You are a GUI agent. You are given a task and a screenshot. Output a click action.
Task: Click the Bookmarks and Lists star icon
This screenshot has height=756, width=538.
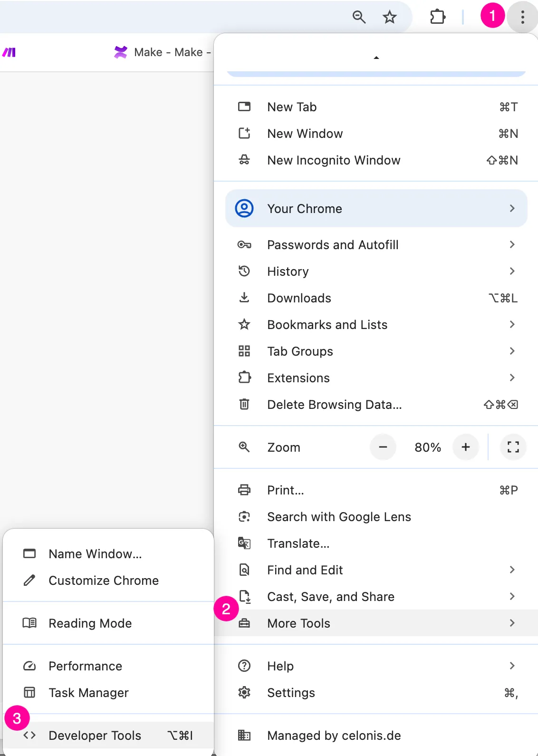(x=244, y=324)
